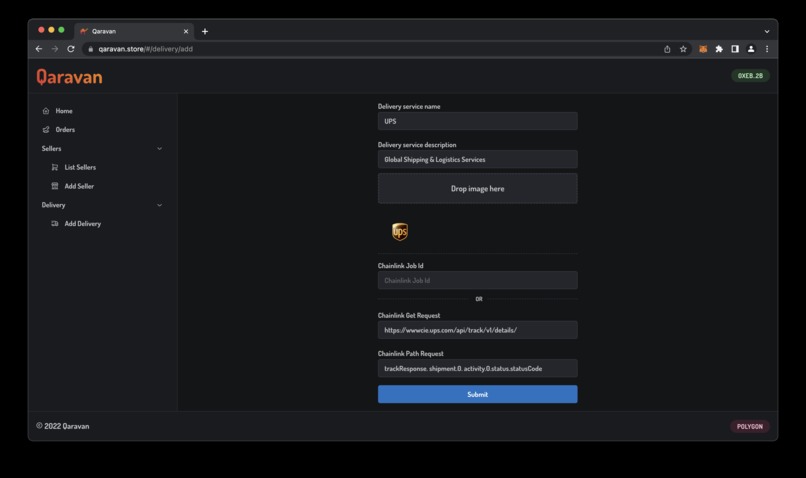Click the browser back arrow
This screenshot has width=806, height=478.
[39, 49]
